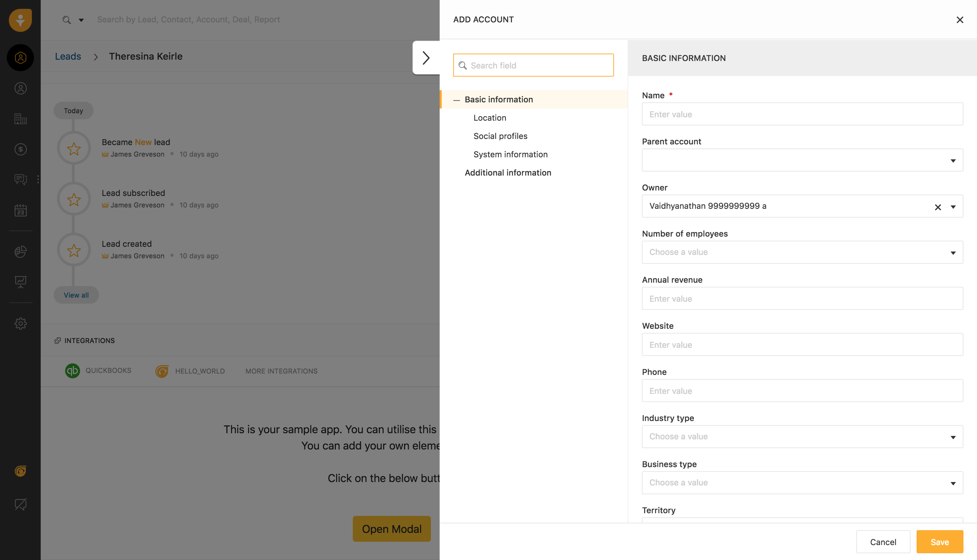Open the Dashboards presentation icon in sidebar
The image size is (977, 560).
[20, 282]
